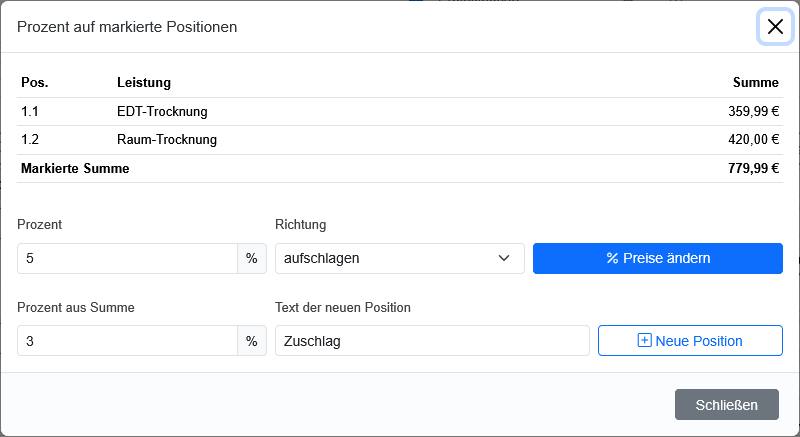This screenshot has height=437, width=800.
Task: Select the Raum-Trocknung row
Action: 400,140
